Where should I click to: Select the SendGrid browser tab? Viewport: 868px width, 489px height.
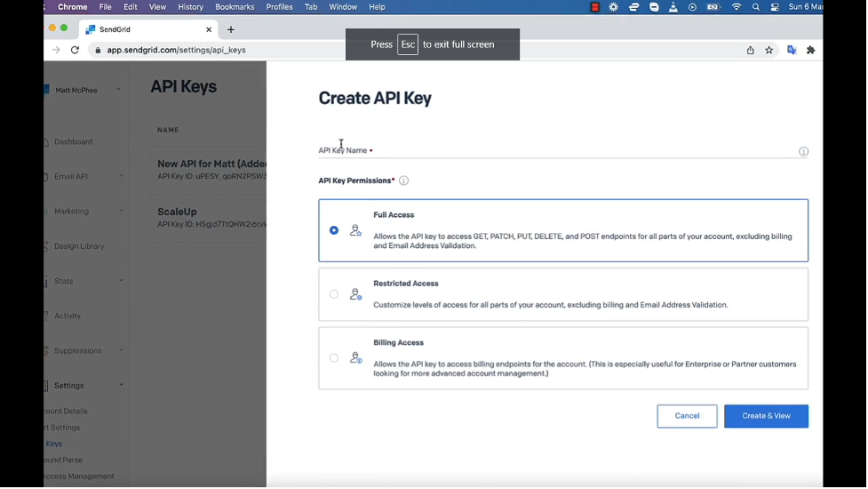point(148,29)
